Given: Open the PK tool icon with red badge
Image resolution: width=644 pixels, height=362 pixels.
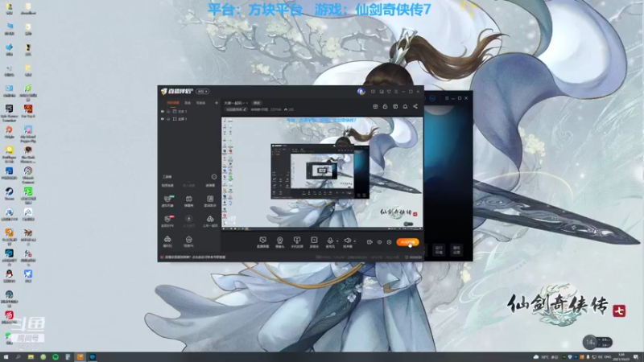Looking at the screenshot, I should pos(167,219).
